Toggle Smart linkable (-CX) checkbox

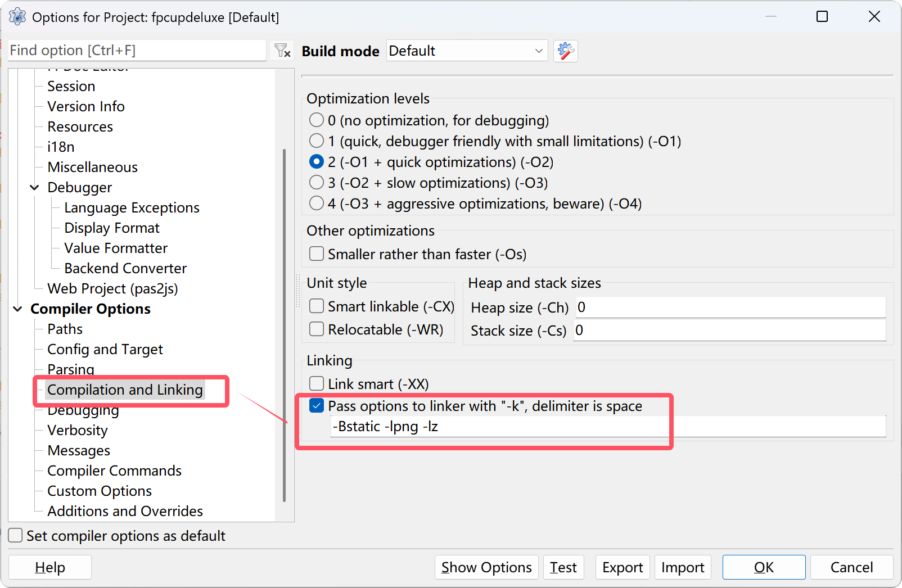click(317, 306)
